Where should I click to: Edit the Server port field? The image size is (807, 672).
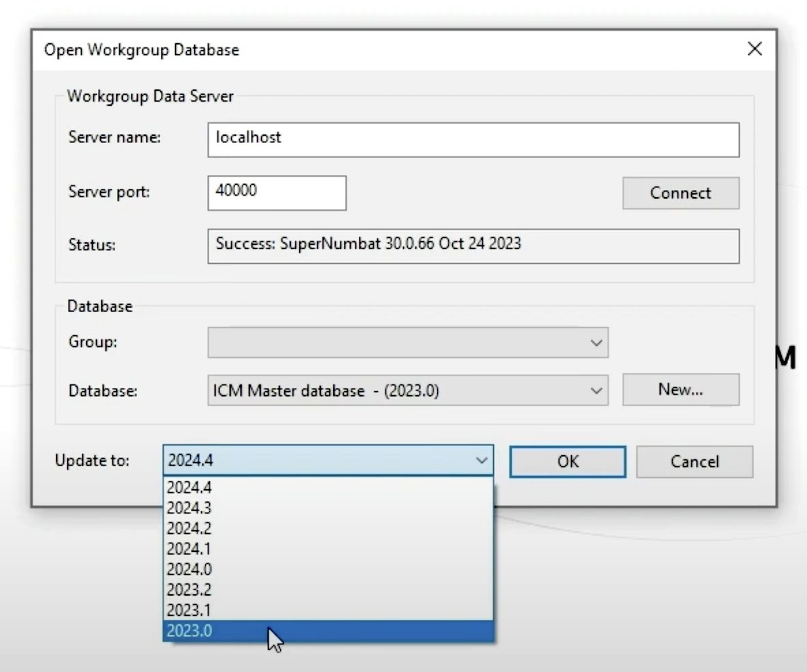[x=277, y=193]
